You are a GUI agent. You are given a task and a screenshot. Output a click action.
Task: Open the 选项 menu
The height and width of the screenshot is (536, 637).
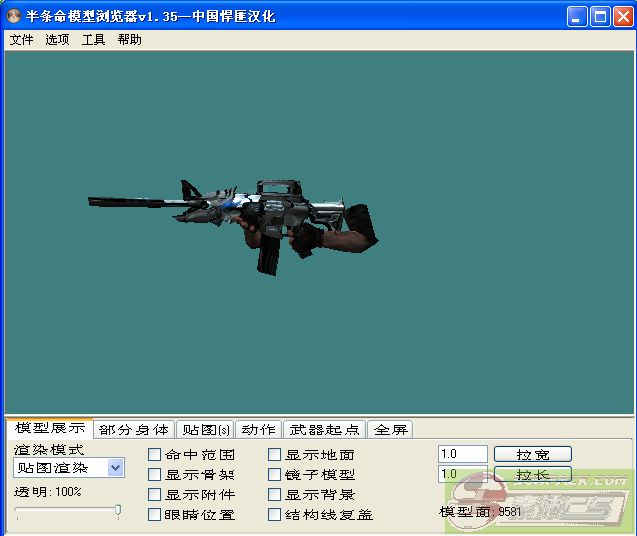(57, 40)
